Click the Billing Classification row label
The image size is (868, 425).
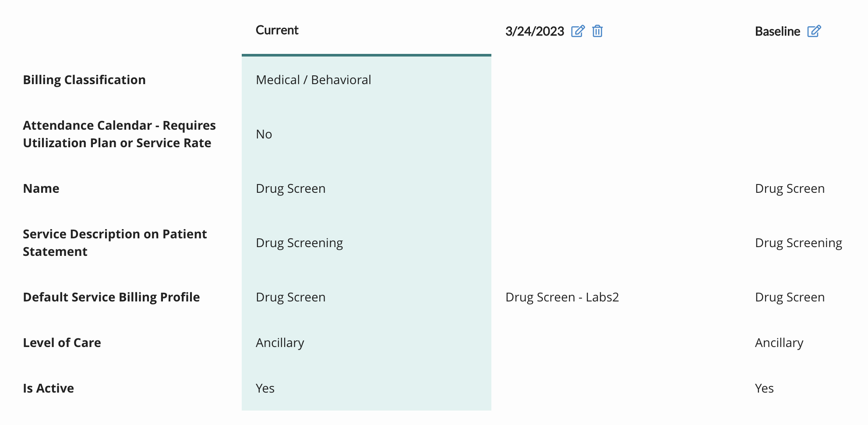pyautogui.click(x=84, y=80)
